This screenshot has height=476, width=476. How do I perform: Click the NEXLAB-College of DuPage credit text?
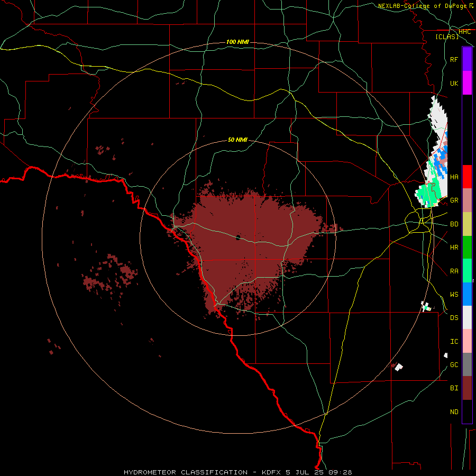pos(422,6)
